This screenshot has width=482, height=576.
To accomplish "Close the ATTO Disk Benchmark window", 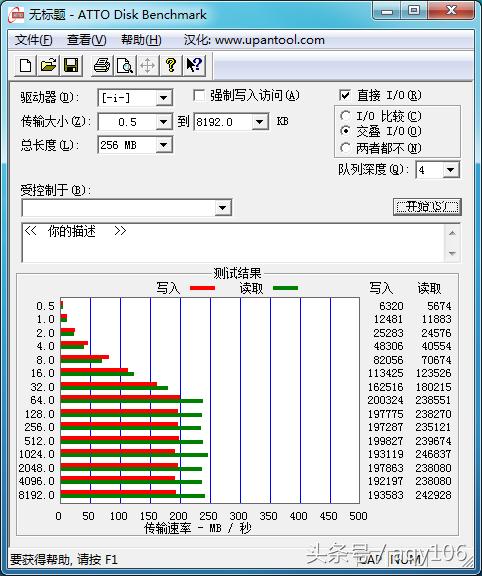I will tap(451, 11).
